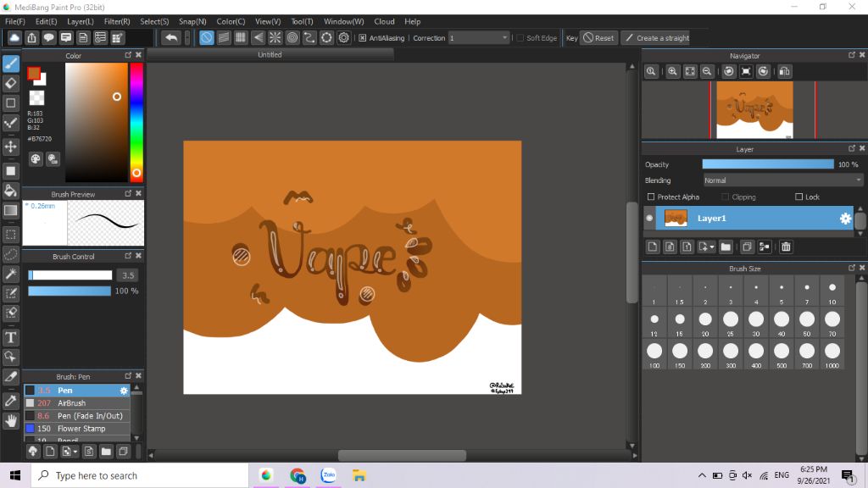Delete layer with trash icon

pyautogui.click(x=786, y=247)
